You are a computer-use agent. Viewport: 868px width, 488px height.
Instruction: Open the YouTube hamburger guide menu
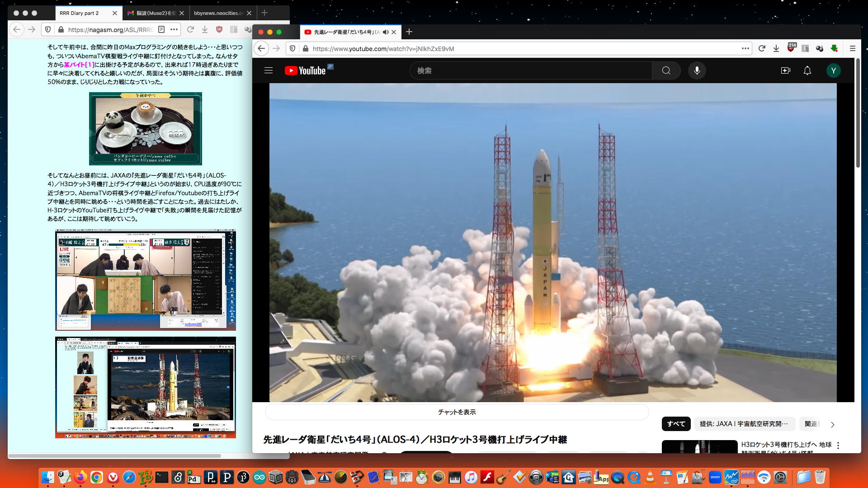click(x=269, y=70)
